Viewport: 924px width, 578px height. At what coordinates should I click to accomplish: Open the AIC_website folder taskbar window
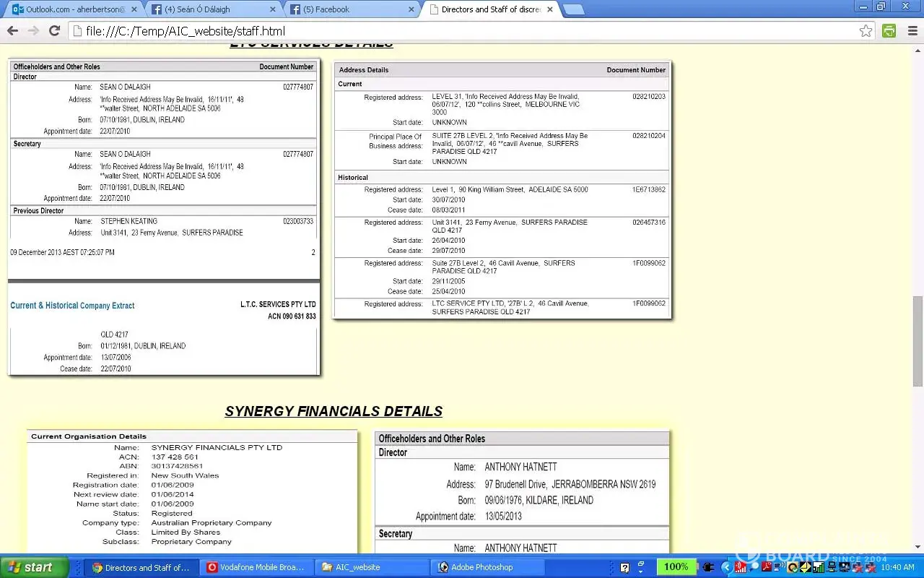pyautogui.click(x=372, y=567)
